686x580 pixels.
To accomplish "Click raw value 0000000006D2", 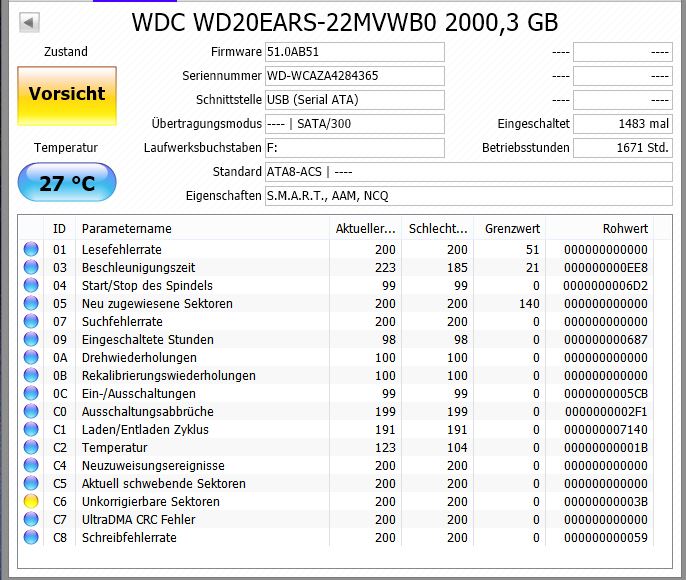I will click(606, 286).
